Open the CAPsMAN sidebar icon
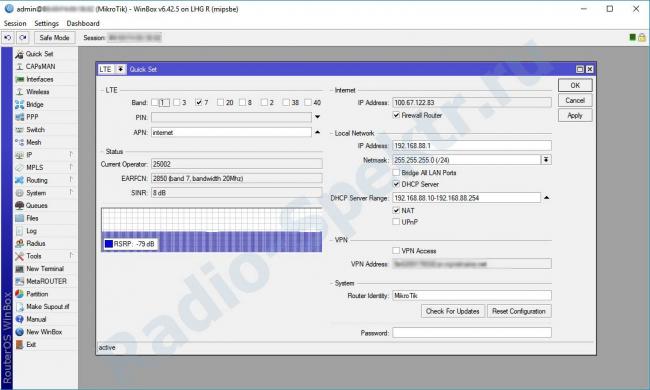The image size is (650, 390). 19,66
